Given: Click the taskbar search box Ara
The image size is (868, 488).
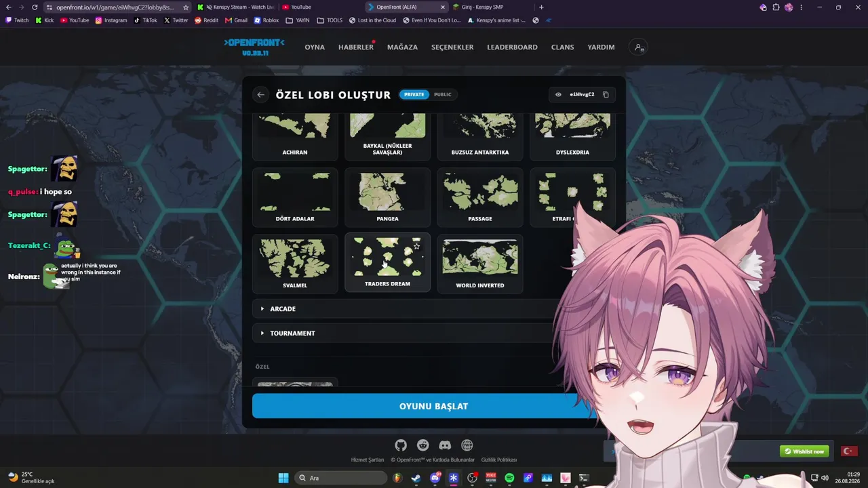Looking at the screenshot, I should click(x=341, y=478).
